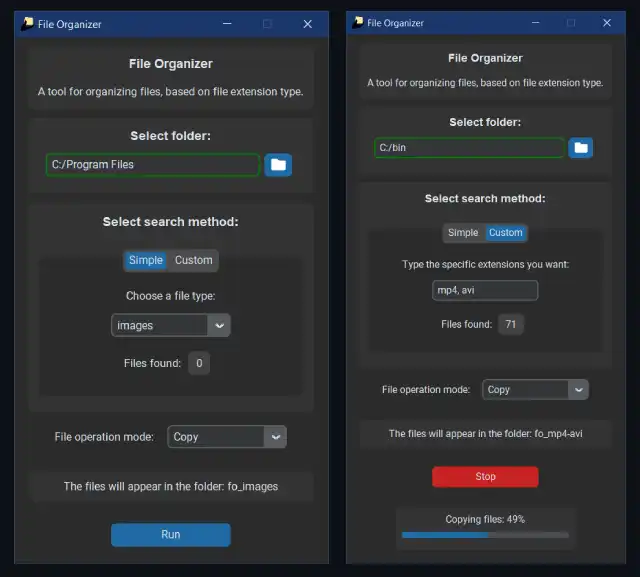Minimize the left File Organizer window
Viewport: 640px width, 577px height.
click(x=227, y=24)
